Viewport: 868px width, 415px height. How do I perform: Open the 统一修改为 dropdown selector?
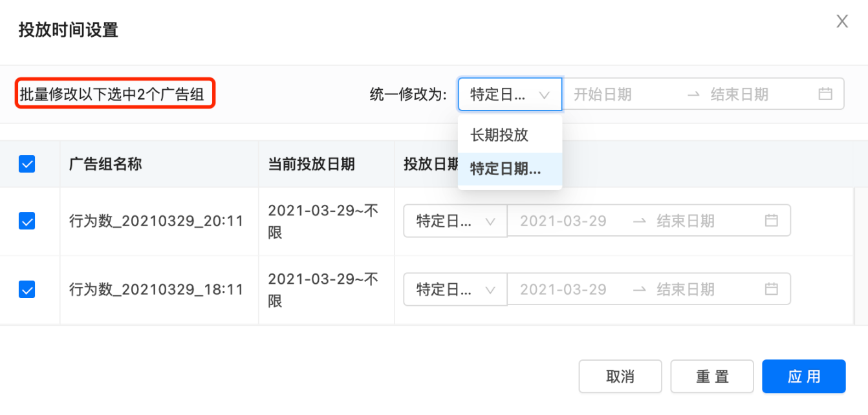(x=510, y=93)
